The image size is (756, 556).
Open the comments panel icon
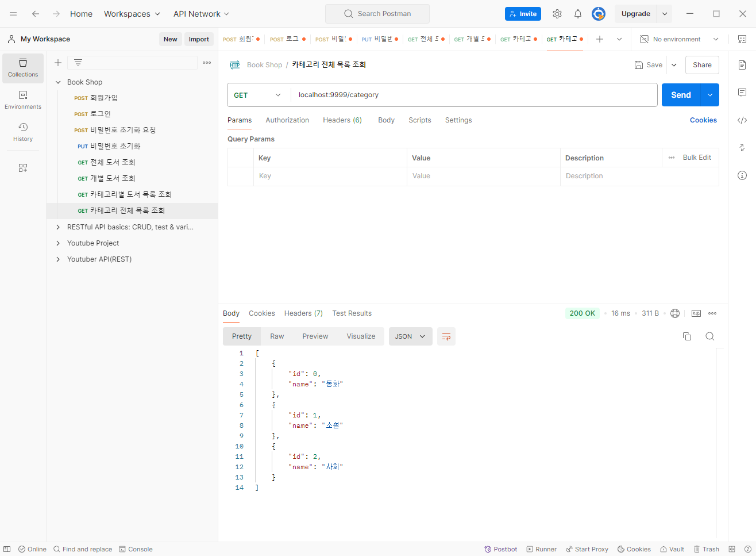point(742,93)
